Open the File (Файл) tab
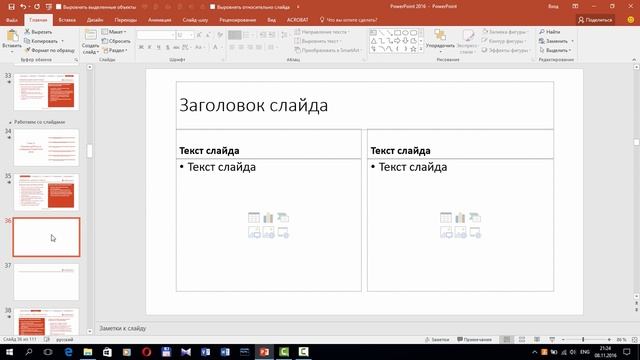640x360 pixels. click(12, 20)
